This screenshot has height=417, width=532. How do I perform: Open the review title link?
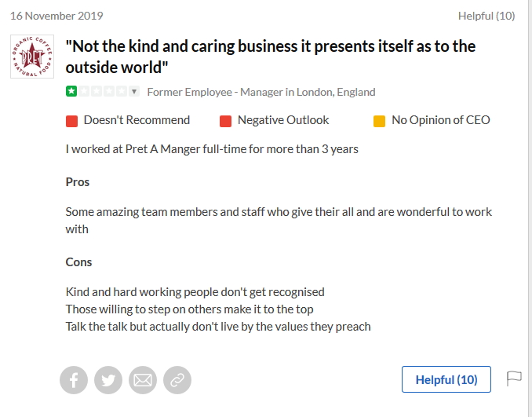click(x=270, y=56)
